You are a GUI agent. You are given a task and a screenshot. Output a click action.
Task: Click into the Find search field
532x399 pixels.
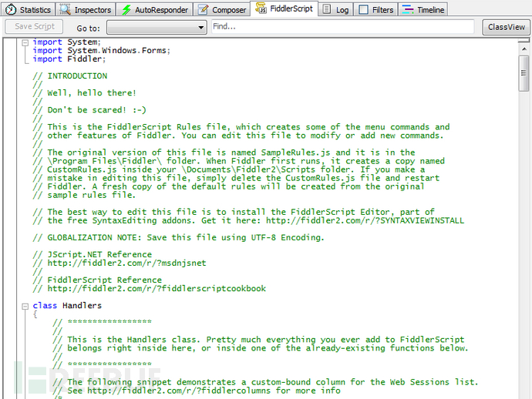click(x=342, y=26)
